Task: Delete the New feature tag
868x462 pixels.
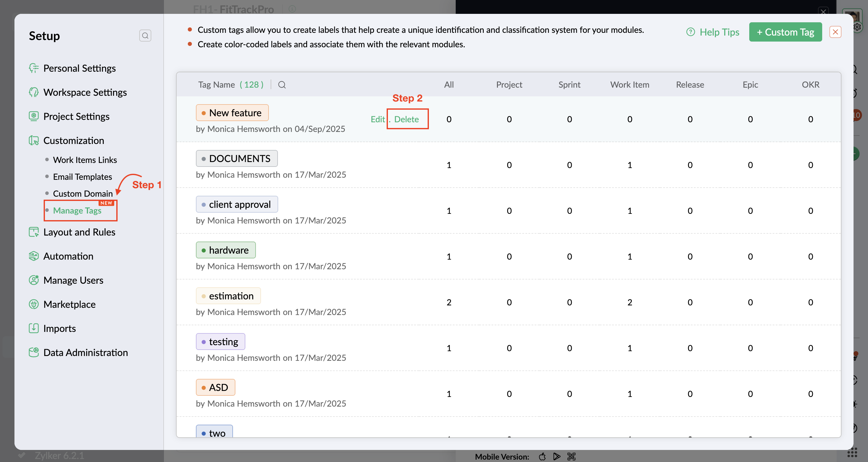Action: [x=406, y=119]
